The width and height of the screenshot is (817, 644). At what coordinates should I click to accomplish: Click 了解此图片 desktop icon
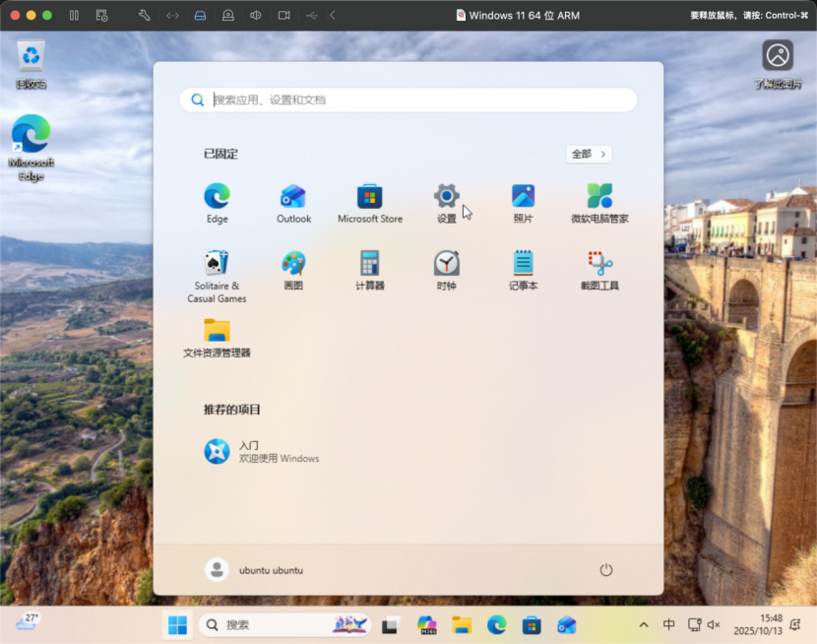pyautogui.click(x=778, y=65)
